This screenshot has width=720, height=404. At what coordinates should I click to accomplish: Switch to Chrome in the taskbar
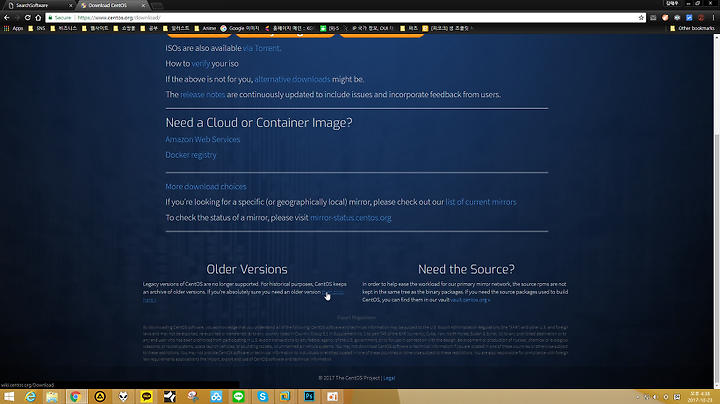point(75,397)
